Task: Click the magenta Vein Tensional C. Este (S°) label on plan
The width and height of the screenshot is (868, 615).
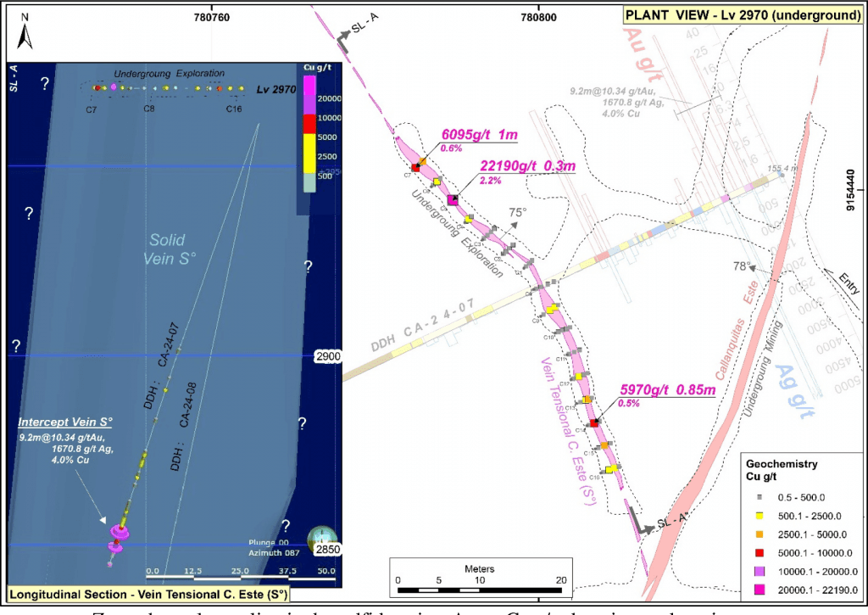Action: [x=569, y=431]
